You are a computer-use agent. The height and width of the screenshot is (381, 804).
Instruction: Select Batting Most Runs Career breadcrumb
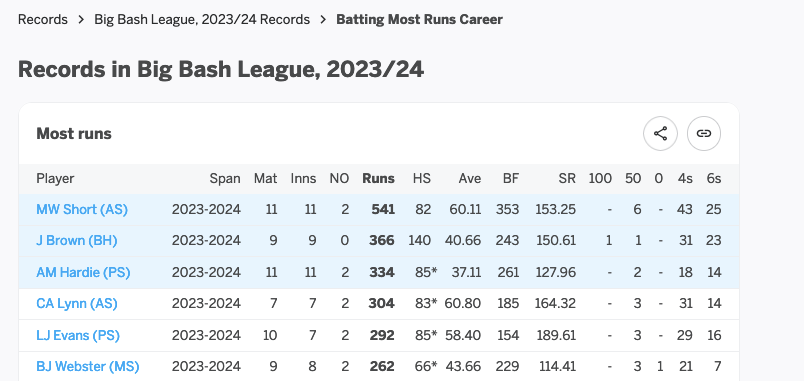click(419, 19)
